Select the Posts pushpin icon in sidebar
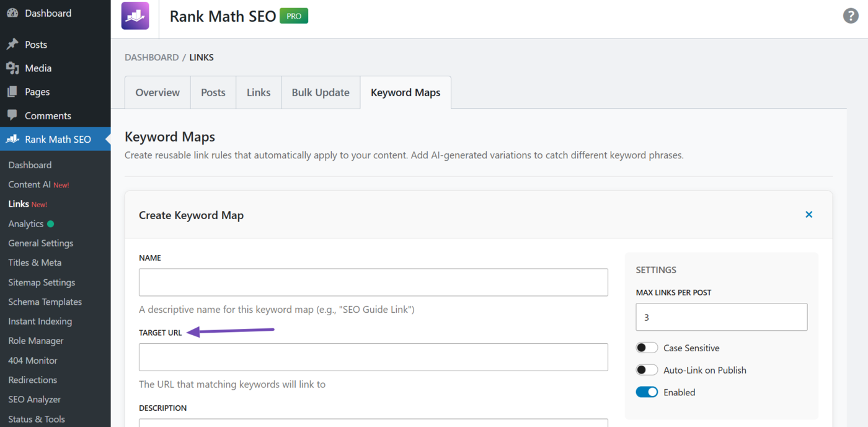Viewport: 868px width, 427px height. pyautogui.click(x=12, y=44)
